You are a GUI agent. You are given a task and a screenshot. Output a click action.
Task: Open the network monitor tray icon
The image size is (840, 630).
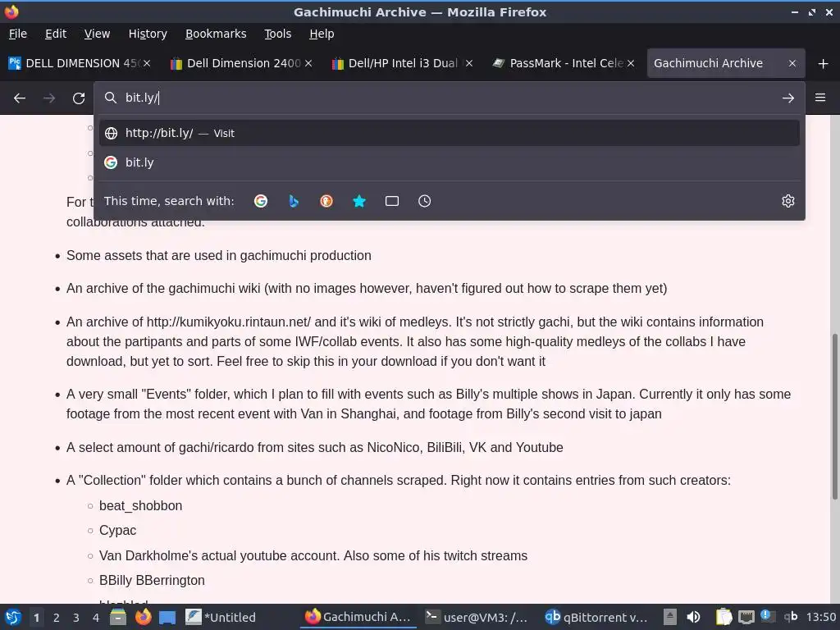coord(746,617)
